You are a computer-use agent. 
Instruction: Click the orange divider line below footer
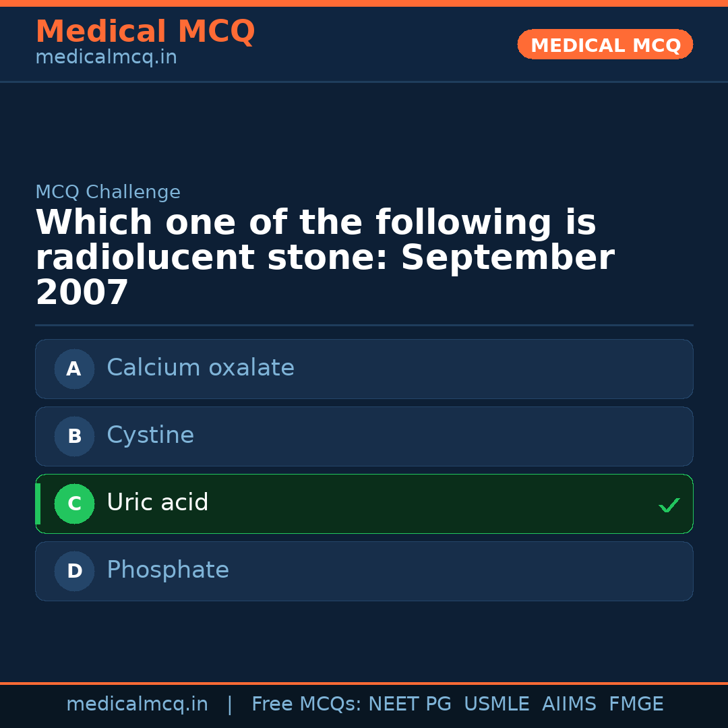coord(364,683)
